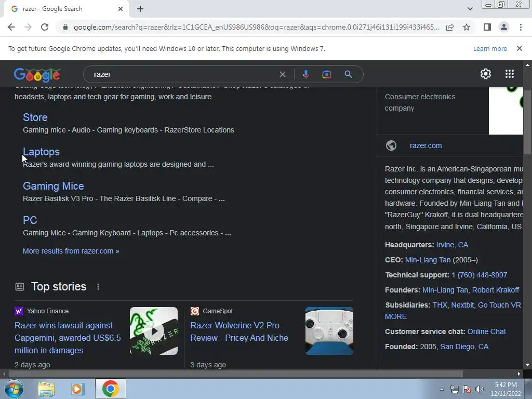The height and width of the screenshot is (399, 532).
Task: Open Nextbit subsidiary link
Action: [462, 305]
